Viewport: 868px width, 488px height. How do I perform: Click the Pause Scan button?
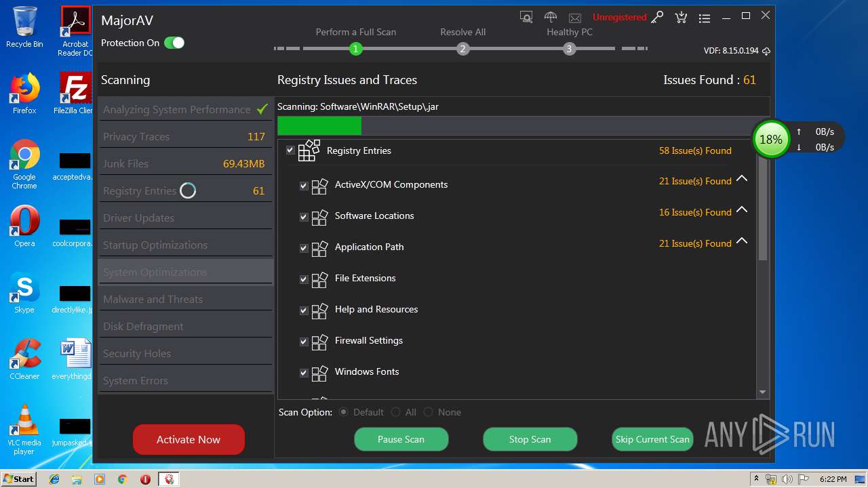(401, 439)
